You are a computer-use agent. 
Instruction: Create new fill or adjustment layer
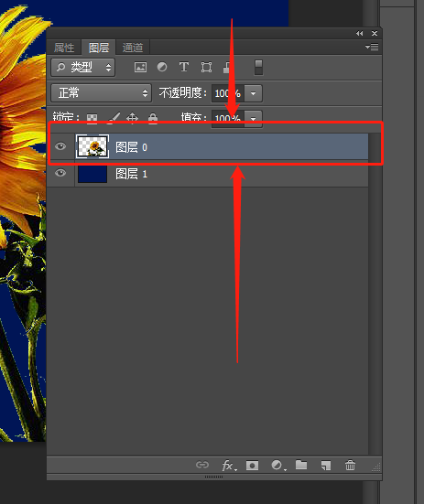278,465
